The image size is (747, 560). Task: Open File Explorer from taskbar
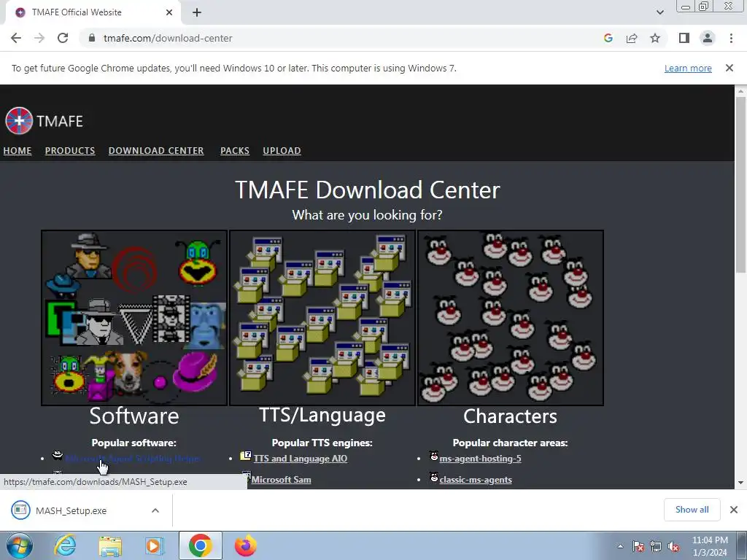coord(110,545)
